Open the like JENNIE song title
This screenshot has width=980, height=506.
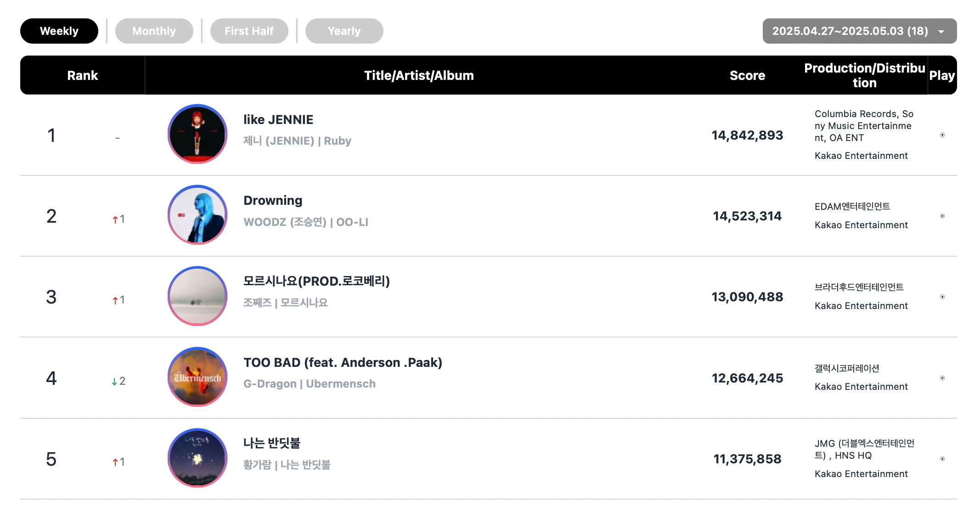[x=278, y=119]
